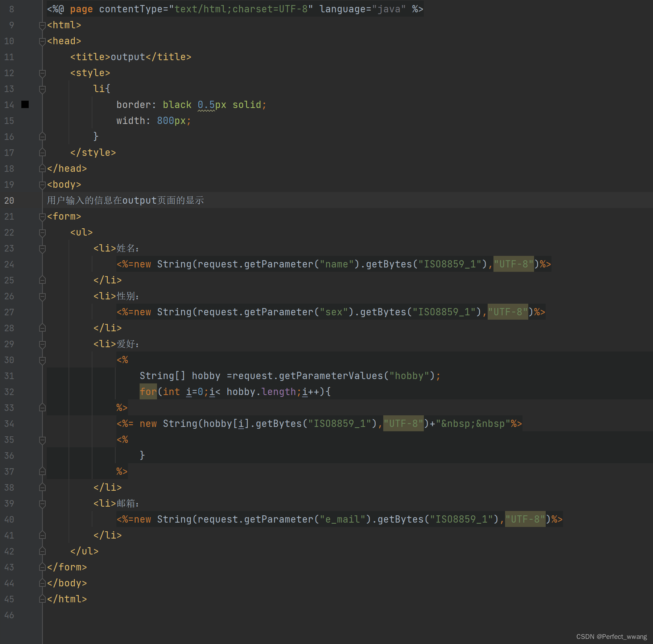Screen dimensions: 653x644
Task: Click the fold end marker at line 38
Action: [x=42, y=487]
